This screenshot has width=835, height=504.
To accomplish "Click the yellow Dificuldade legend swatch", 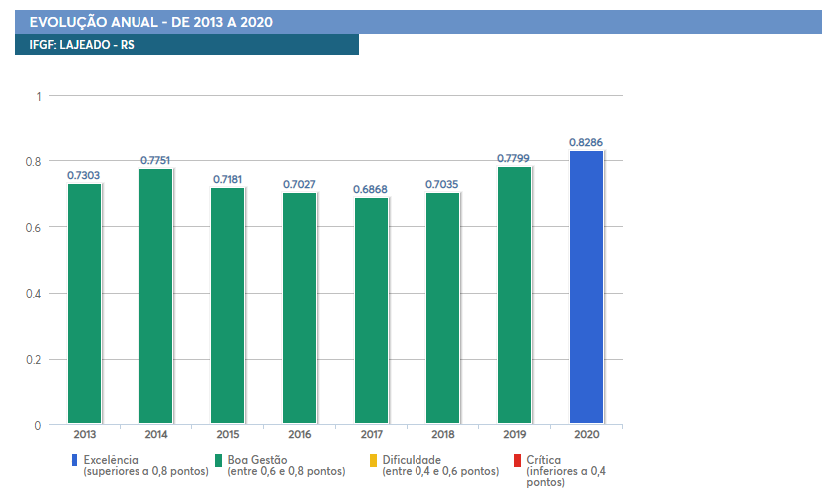I will click(x=374, y=460).
